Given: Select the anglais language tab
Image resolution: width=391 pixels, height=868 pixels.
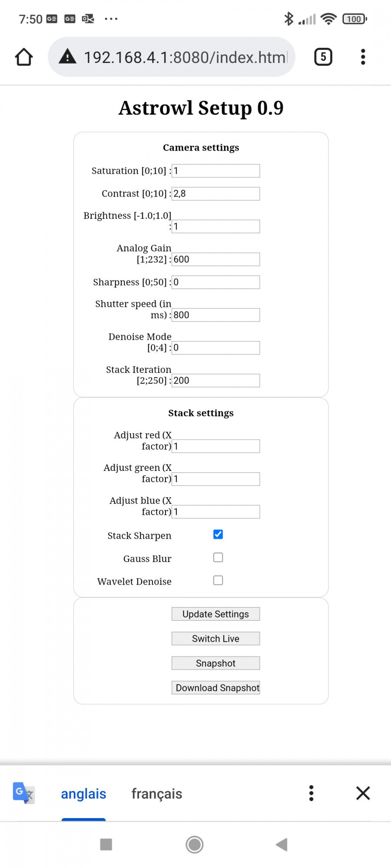Looking at the screenshot, I should coord(83,793).
